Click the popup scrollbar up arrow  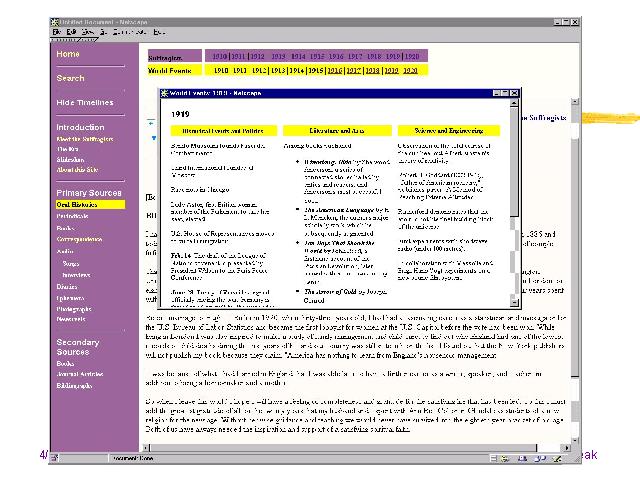[x=514, y=104]
